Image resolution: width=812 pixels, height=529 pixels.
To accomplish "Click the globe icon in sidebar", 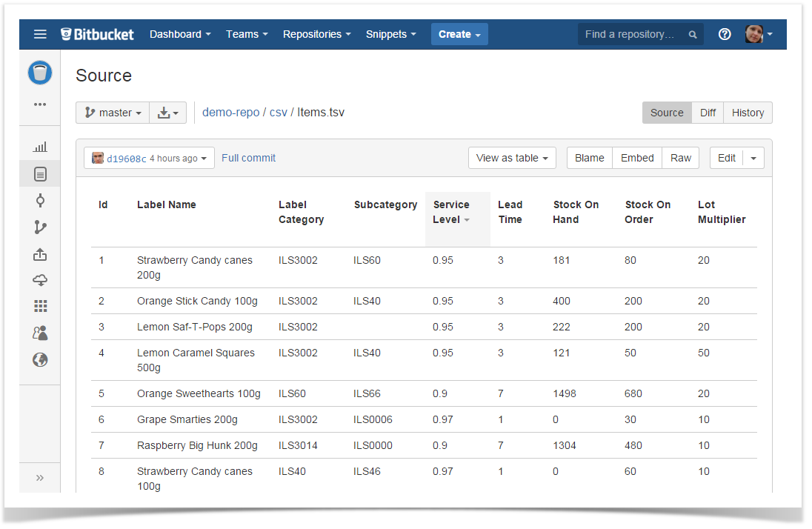I will [x=40, y=360].
